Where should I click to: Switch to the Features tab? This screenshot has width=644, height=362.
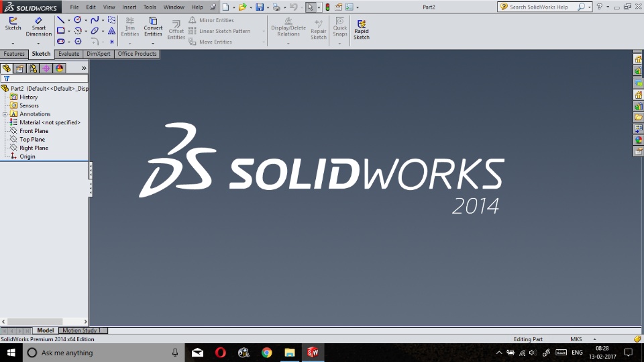pos(14,54)
